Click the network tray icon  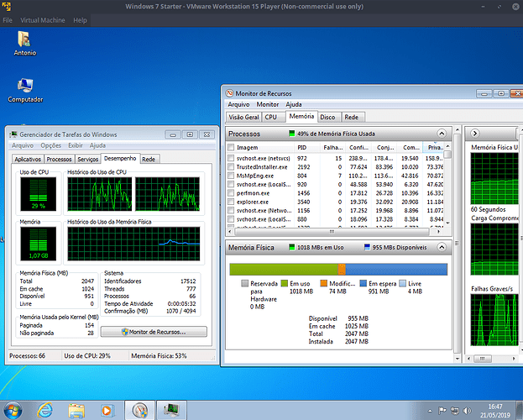click(x=455, y=411)
